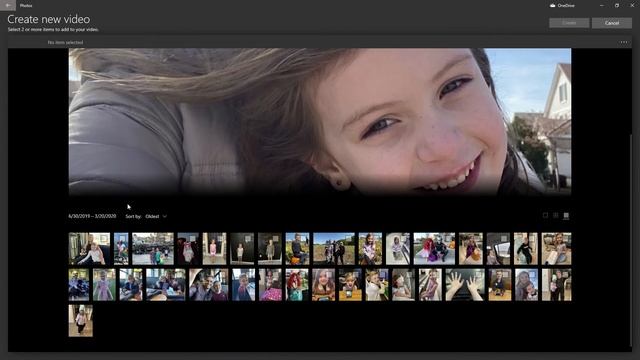Tick checkbox on Halloween costumes group photo
The image size is (640, 360).
450,237
